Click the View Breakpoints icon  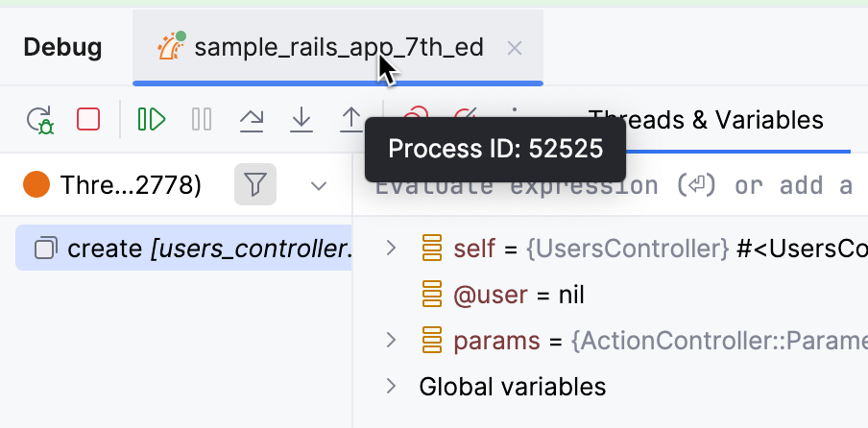415,115
